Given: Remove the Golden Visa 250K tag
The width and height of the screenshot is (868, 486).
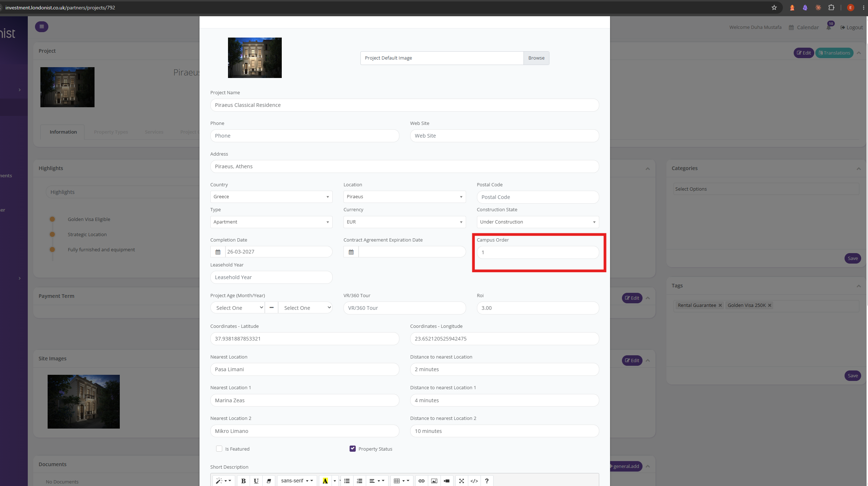Looking at the screenshot, I should tap(770, 305).
